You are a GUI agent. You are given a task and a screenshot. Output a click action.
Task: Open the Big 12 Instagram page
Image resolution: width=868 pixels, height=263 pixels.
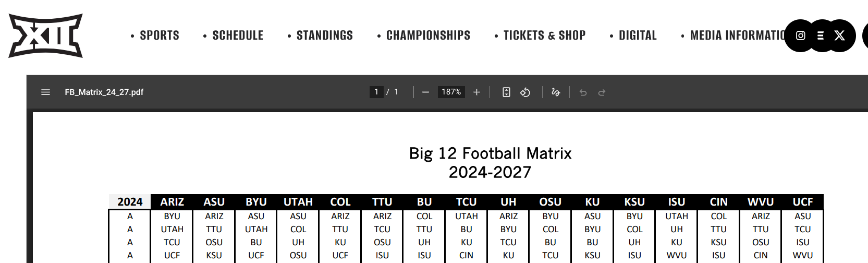tap(800, 35)
